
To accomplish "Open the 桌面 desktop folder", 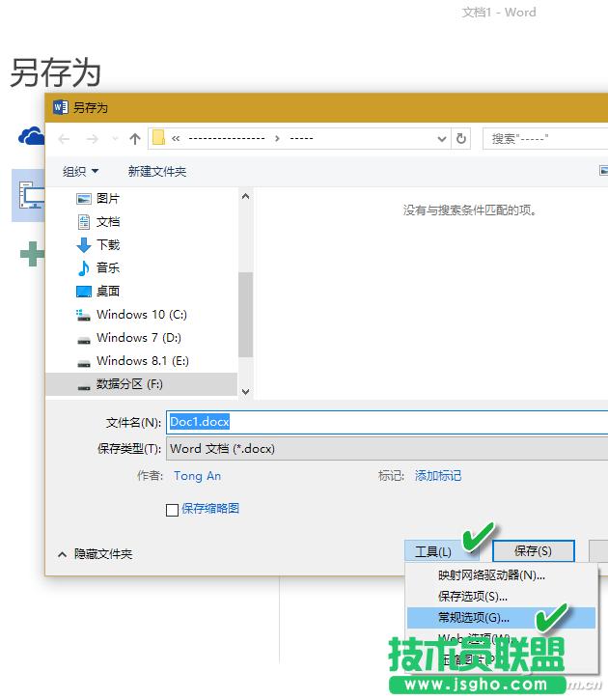I will click(x=107, y=291).
